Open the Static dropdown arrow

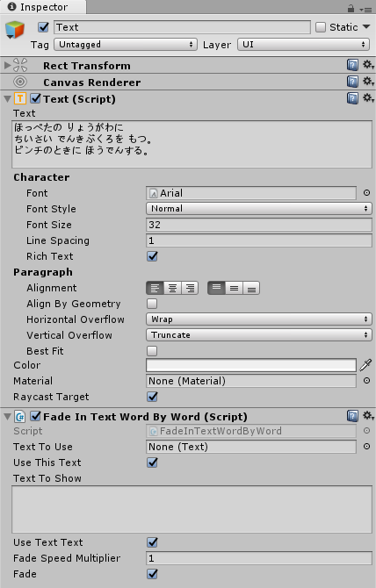[x=366, y=27]
